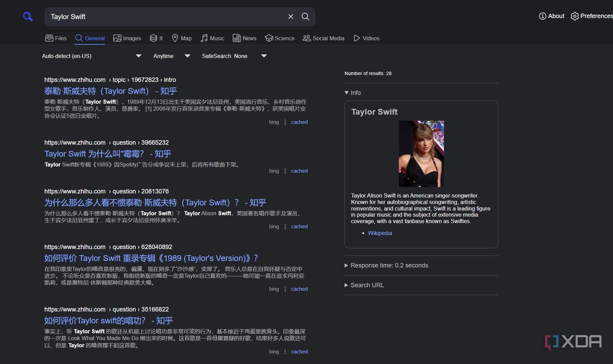Open the Wikipedia link in infobox
This screenshot has width=613, height=364.
[x=380, y=233]
